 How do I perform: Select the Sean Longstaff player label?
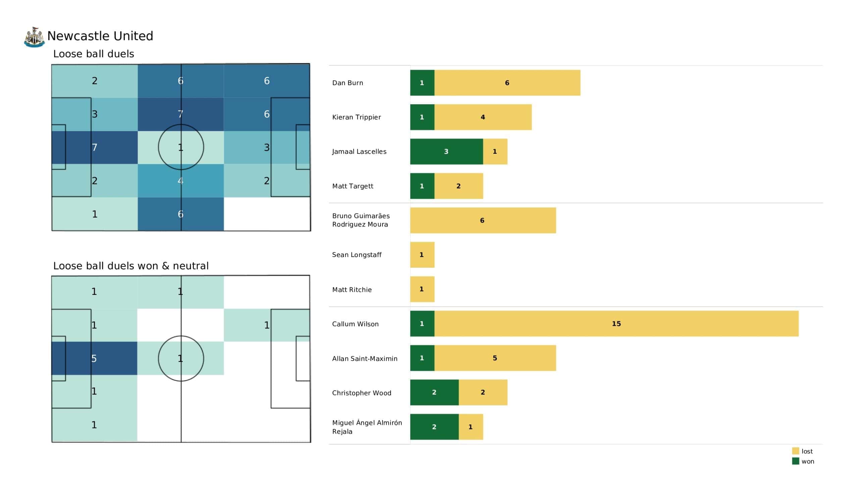357,255
